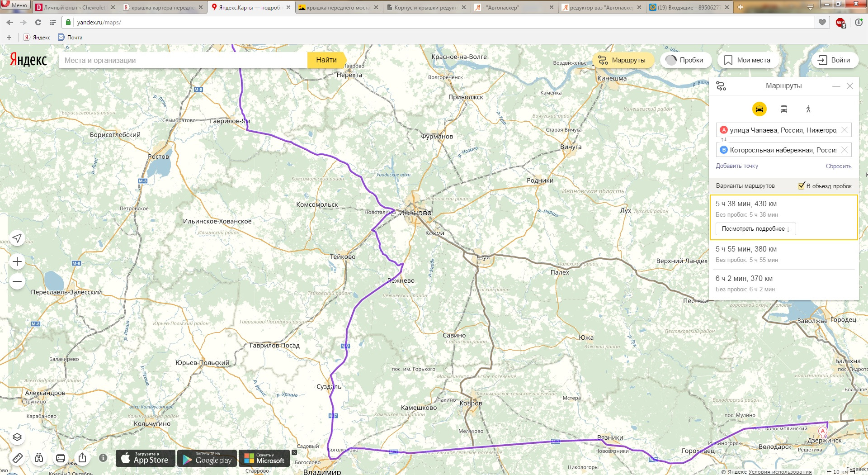Activate the ruler measuring tool

(17, 458)
